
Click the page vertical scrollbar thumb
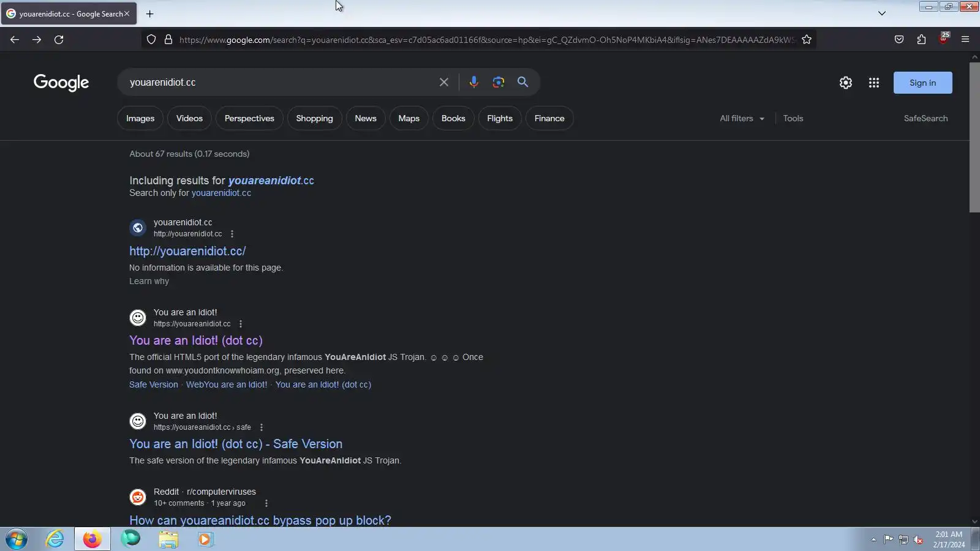coord(974,137)
